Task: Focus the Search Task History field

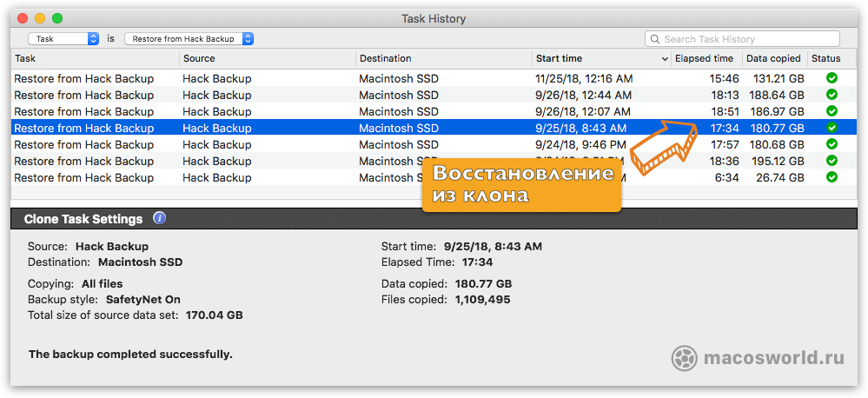Action: point(742,39)
